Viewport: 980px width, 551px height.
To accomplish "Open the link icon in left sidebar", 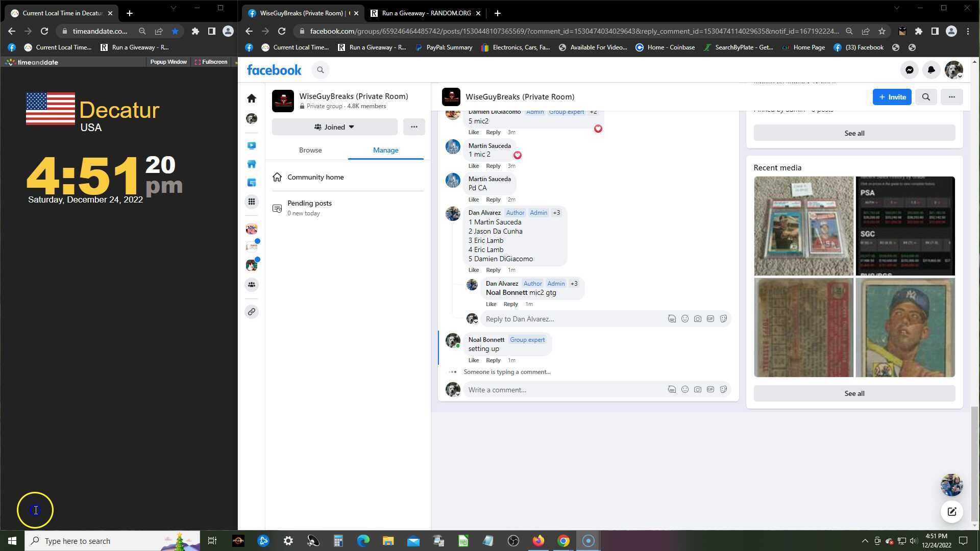I will click(x=252, y=312).
